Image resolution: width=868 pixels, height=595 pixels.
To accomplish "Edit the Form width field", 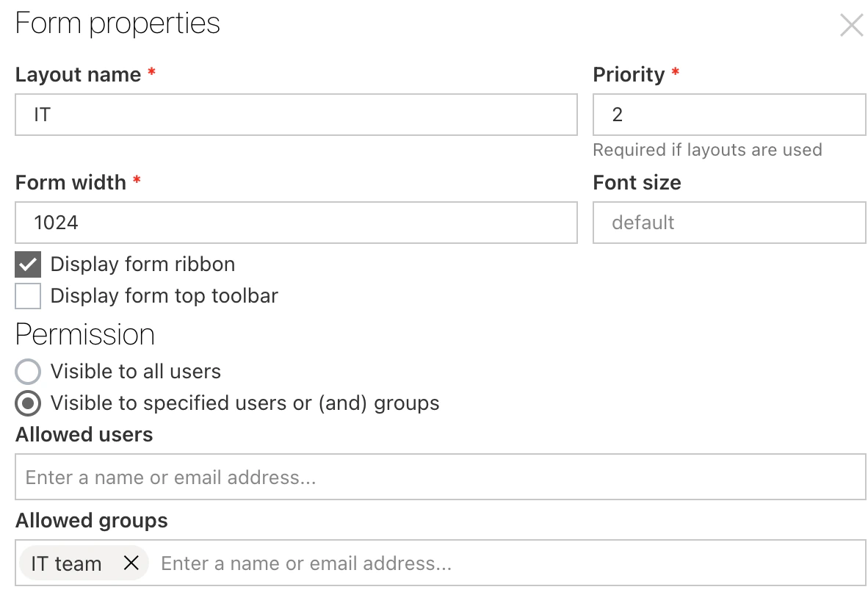I will pyautogui.click(x=296, y=223).
